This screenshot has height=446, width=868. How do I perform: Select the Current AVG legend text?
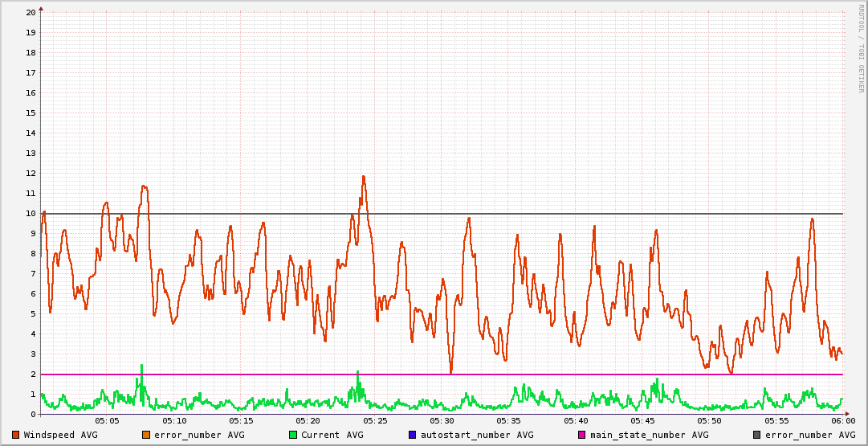tap(332, 435)
